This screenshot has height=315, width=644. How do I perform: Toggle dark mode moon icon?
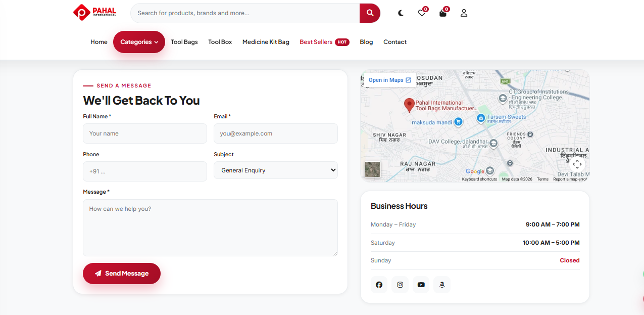pyautogui.click(x=401, y=13)
